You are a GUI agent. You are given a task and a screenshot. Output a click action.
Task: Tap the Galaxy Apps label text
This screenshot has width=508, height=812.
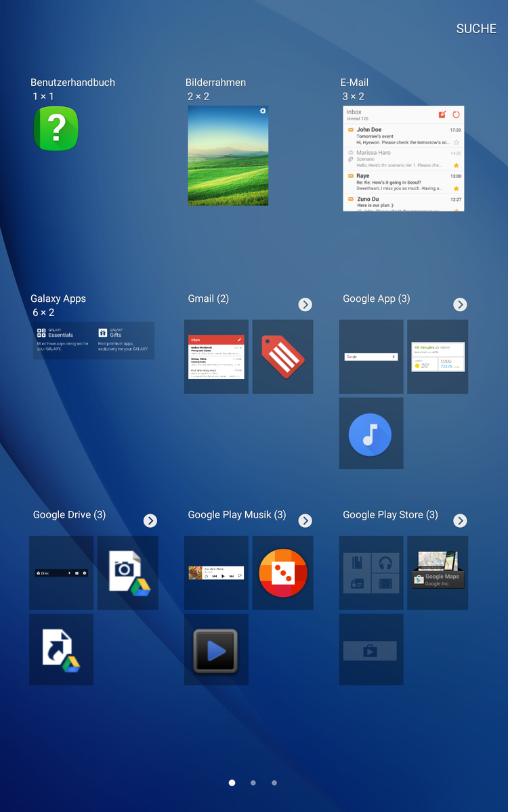[58, 298]
